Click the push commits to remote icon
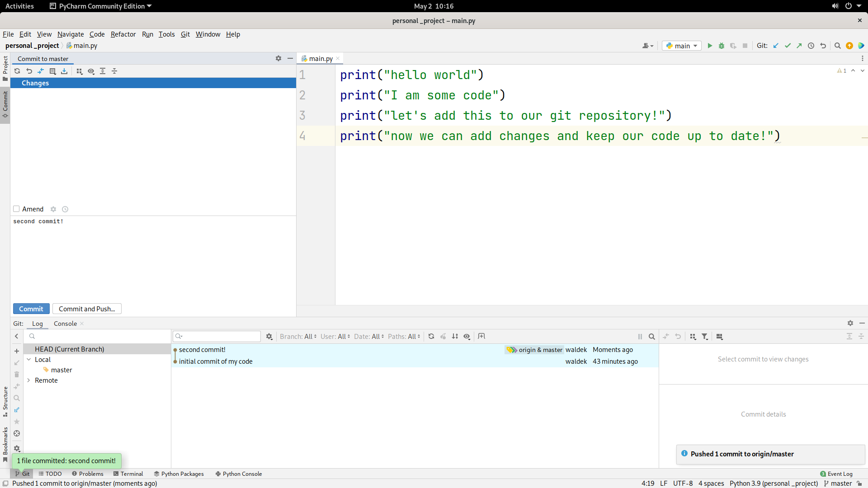The width and height of the screenshot is (868, 488). [799, 46]
